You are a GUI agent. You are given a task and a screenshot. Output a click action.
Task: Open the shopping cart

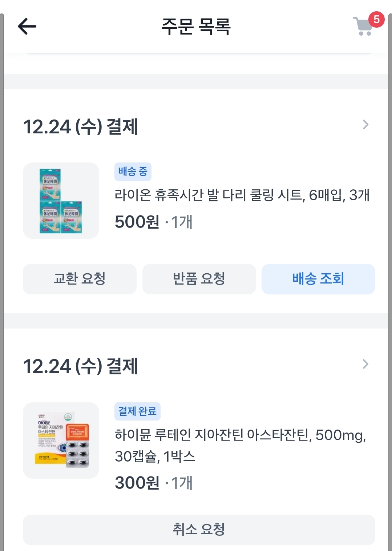[x=363, y=27]
